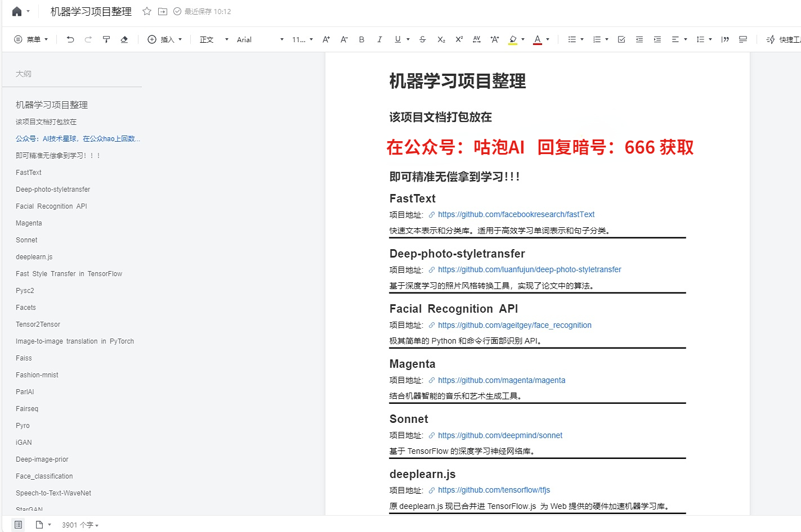Open the text effects A icon
Image resolution: width=801 pixels, height=532 pixels.
pyautogui.click(x=495, y=39)
